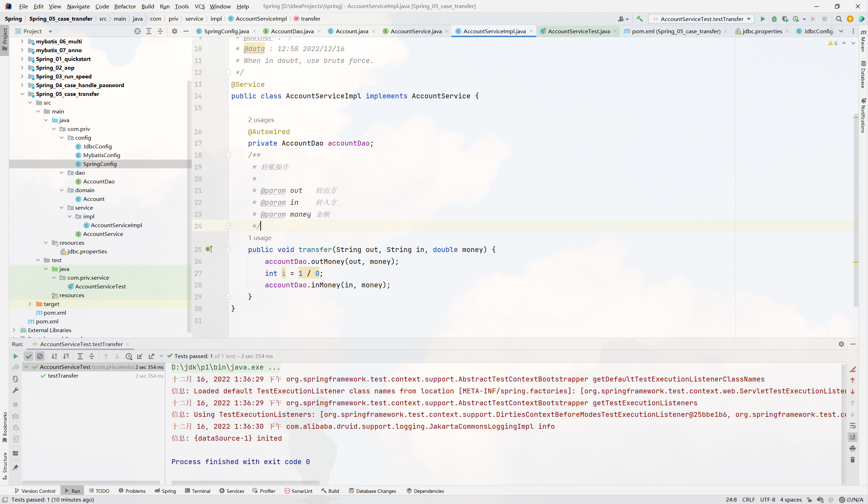
Task: Sort tests alphabetically in Run panel
Action: [54, 356]
